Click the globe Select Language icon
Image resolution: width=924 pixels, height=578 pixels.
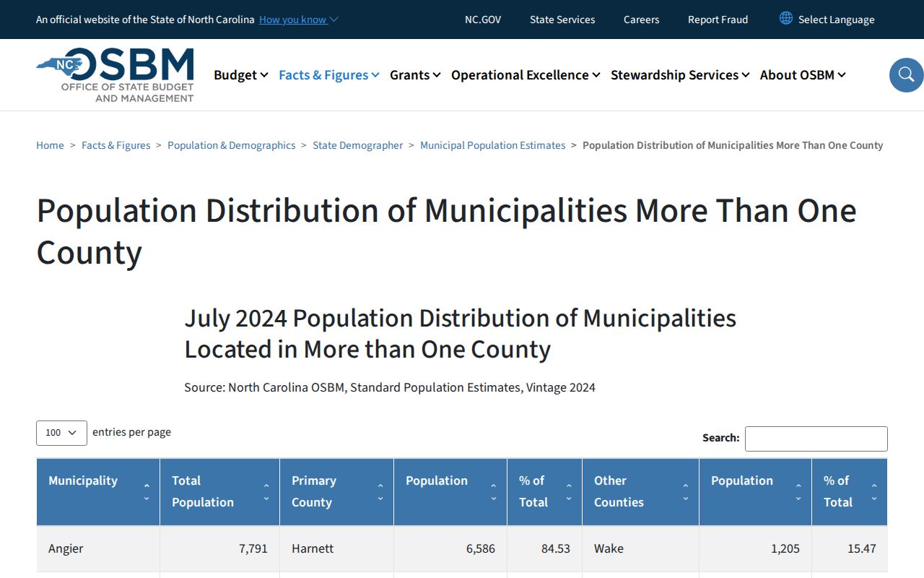[x=786, y=18]
